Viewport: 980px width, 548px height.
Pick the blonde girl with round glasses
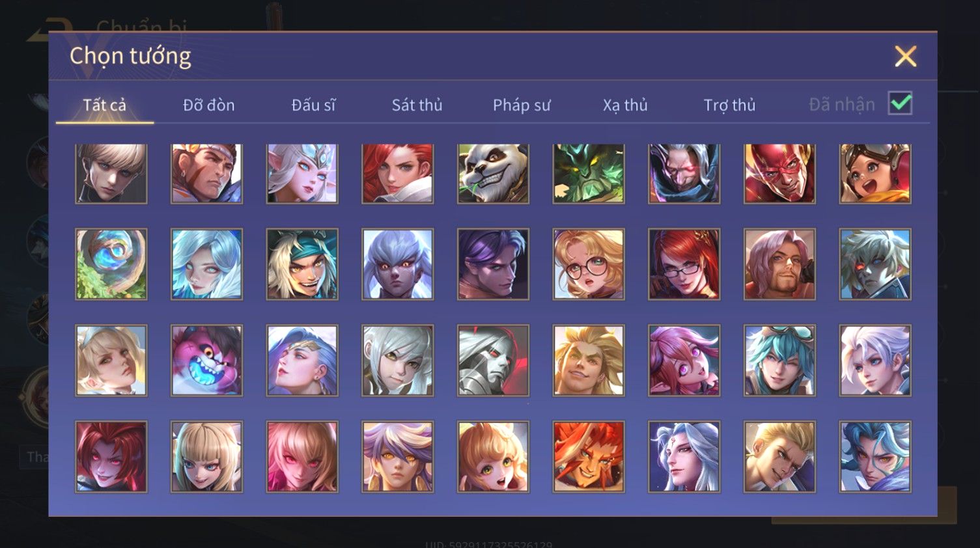[x=589, y=264]
